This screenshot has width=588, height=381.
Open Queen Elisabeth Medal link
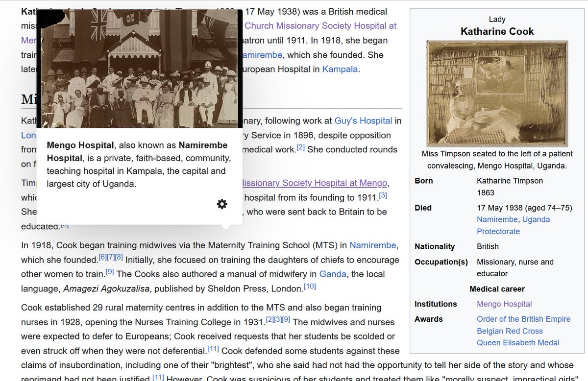point(518,342)
